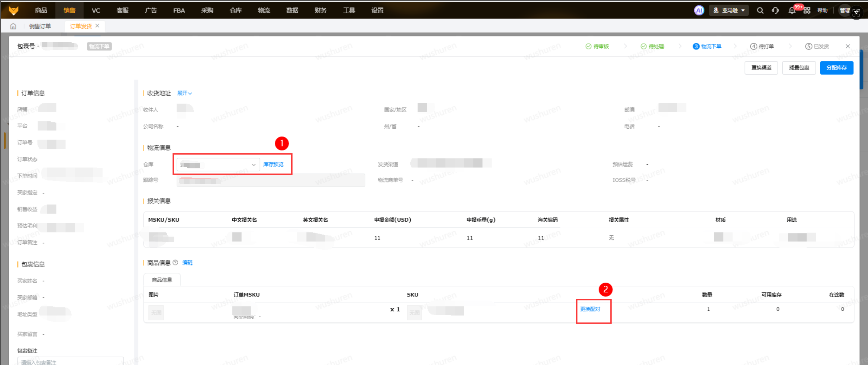This screenshot has width=868, height=365.
Task: Click the 申报金额(USD) column header
Action: click(x=393, y=220)
